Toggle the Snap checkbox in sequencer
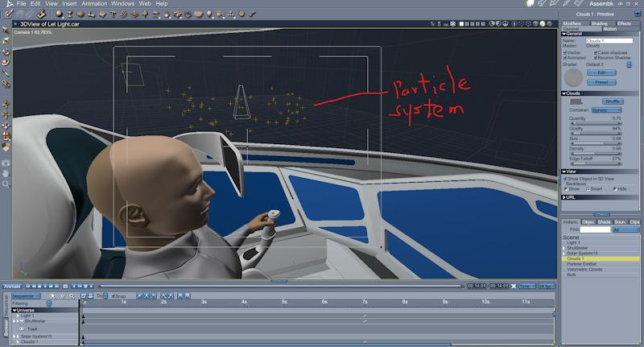The width and height of the screenshot is (644, 347). point(114,295)
